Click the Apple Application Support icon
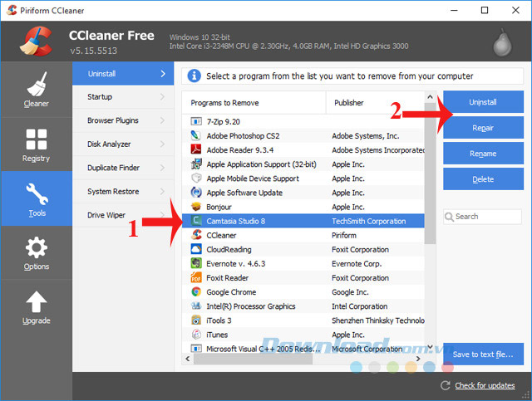The width and height of the screenshot is (532, 401). [x=196, y=164]
